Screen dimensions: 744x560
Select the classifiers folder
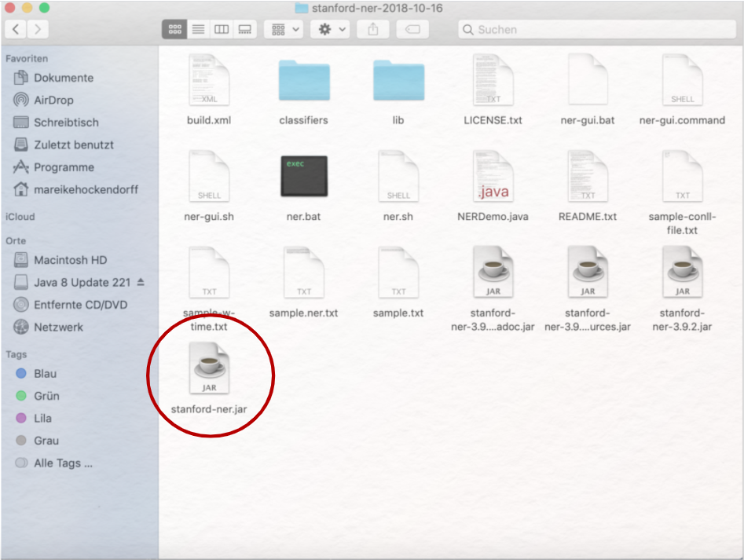tap(304, 80)
